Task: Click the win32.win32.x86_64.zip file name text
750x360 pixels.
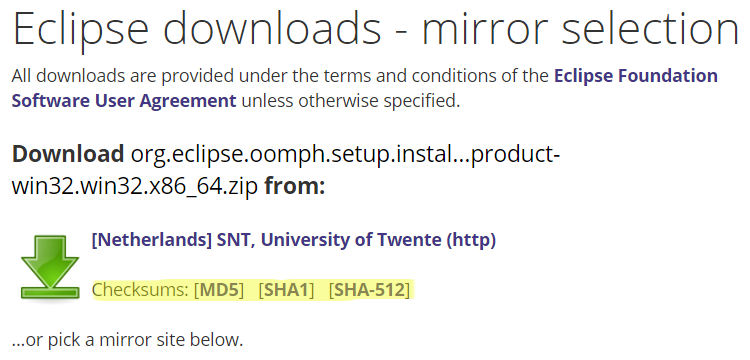Action: [x=134, y=186]
